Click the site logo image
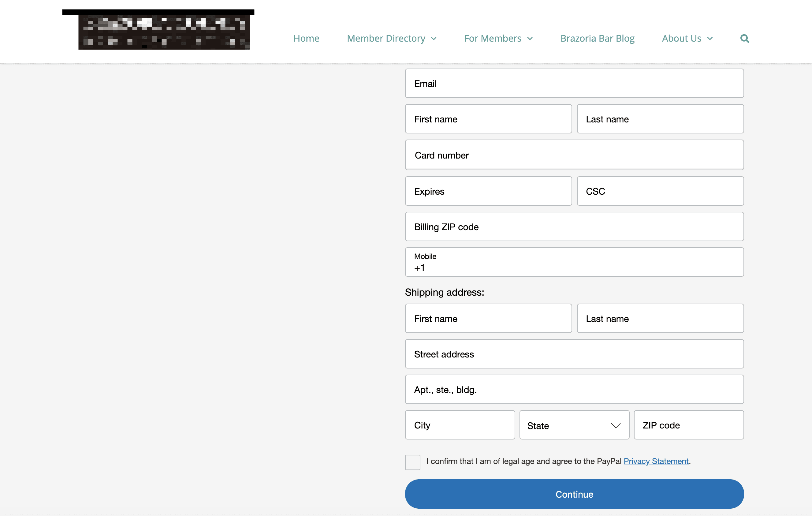Screen dimensions: 812x516 point(164,32)
